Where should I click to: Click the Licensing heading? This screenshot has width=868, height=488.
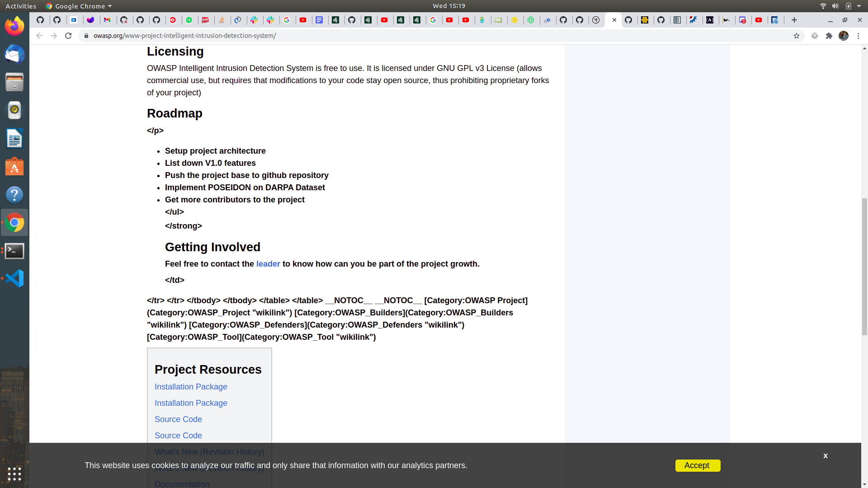click(x=175, y=52)
